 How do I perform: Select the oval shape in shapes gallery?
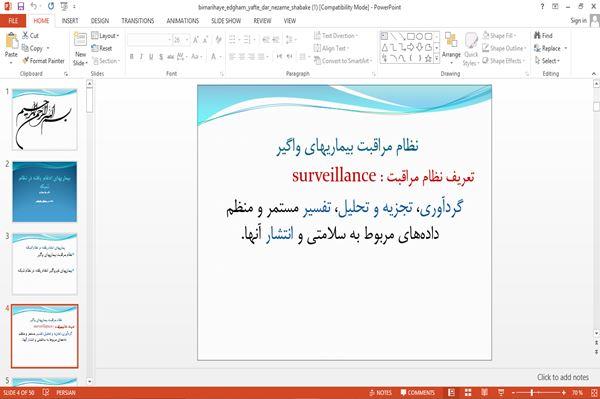tap(419, 36)
